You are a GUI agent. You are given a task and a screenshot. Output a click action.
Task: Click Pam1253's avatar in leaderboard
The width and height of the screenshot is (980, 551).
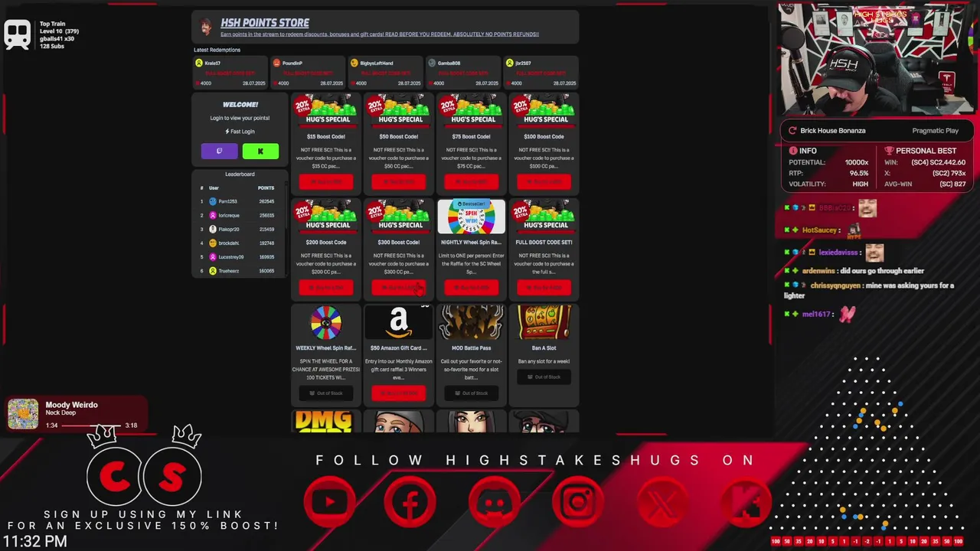(x=213, y=201)
